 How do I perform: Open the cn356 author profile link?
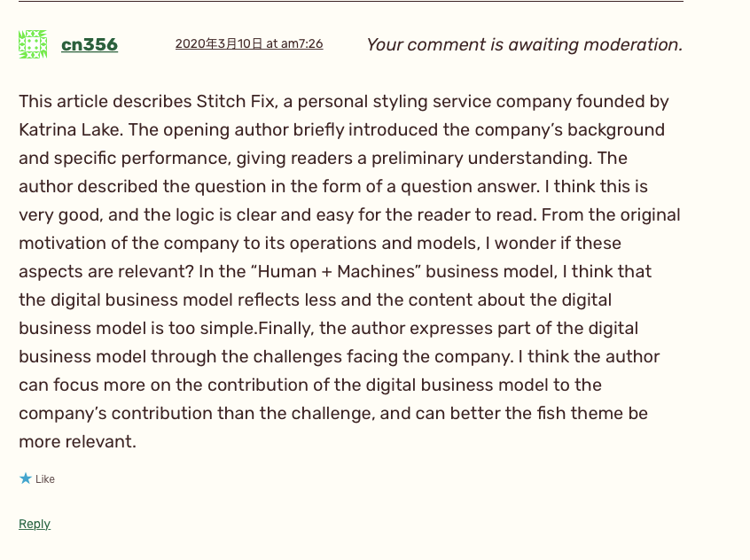[90, 44]
